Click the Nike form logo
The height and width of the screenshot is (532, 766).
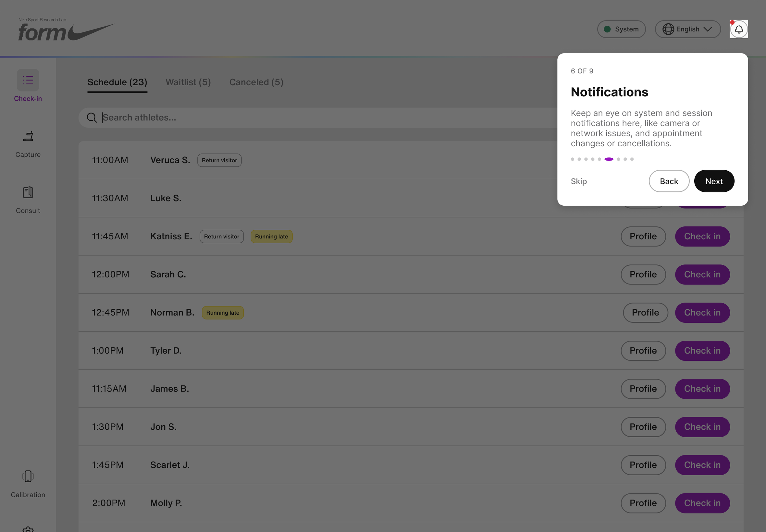point(66,29)
